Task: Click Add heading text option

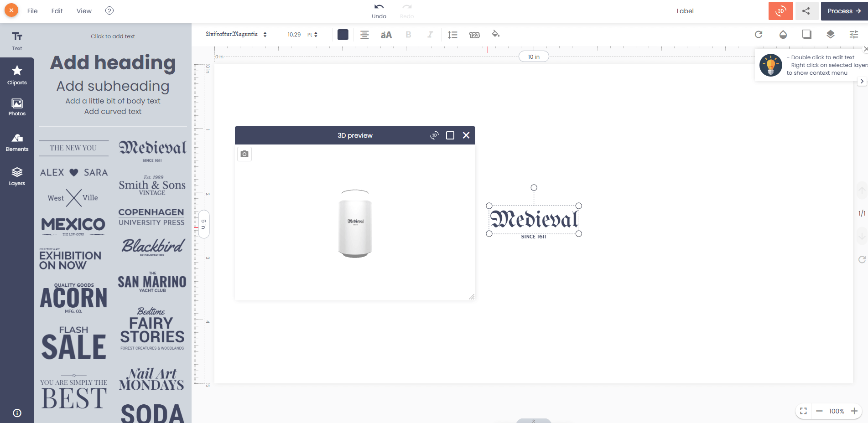Action: [113, 63]
